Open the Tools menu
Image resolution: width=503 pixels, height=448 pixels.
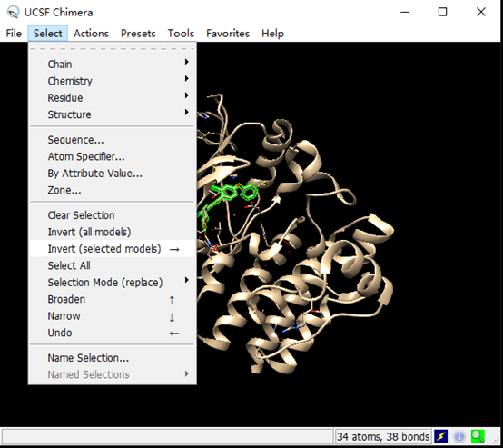[x=181, y=34]
